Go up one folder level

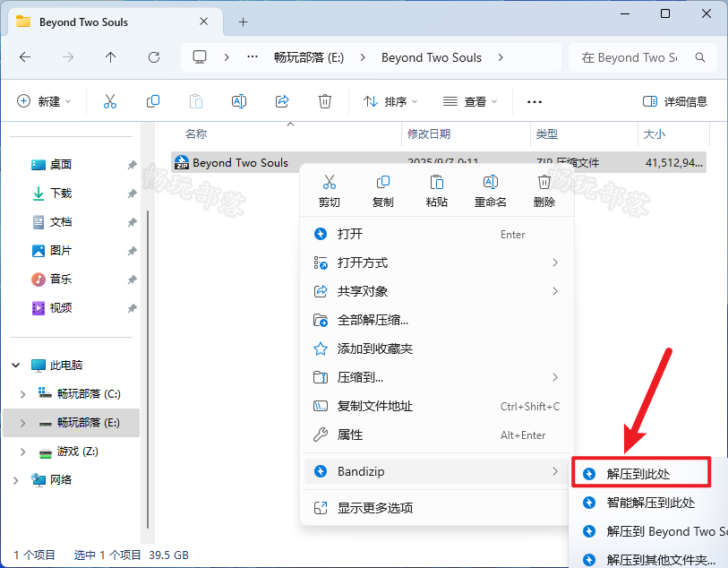pyautogui.click(x=110, y=57)
